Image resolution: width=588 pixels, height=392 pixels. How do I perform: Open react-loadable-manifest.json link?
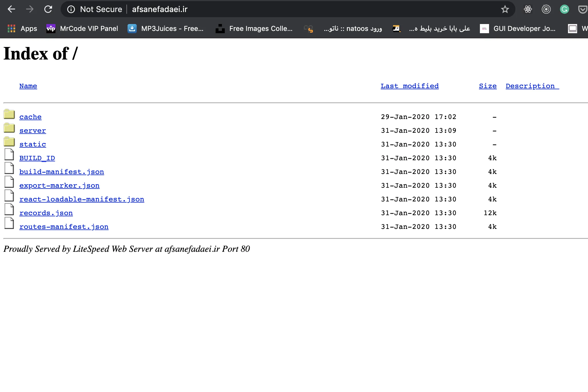click(x=82, y=199)
